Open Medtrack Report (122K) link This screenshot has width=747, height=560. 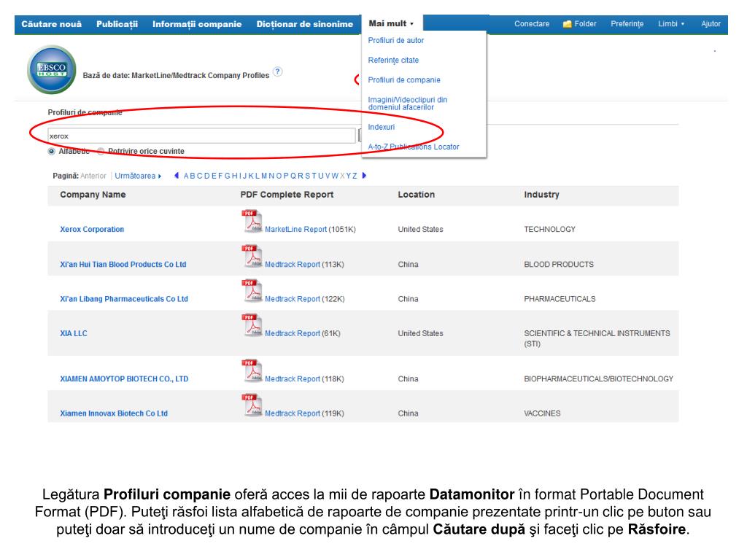[293, 299]
